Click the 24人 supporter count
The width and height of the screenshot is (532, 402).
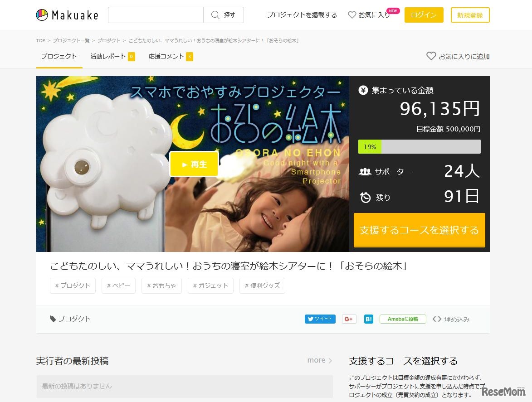462,171
